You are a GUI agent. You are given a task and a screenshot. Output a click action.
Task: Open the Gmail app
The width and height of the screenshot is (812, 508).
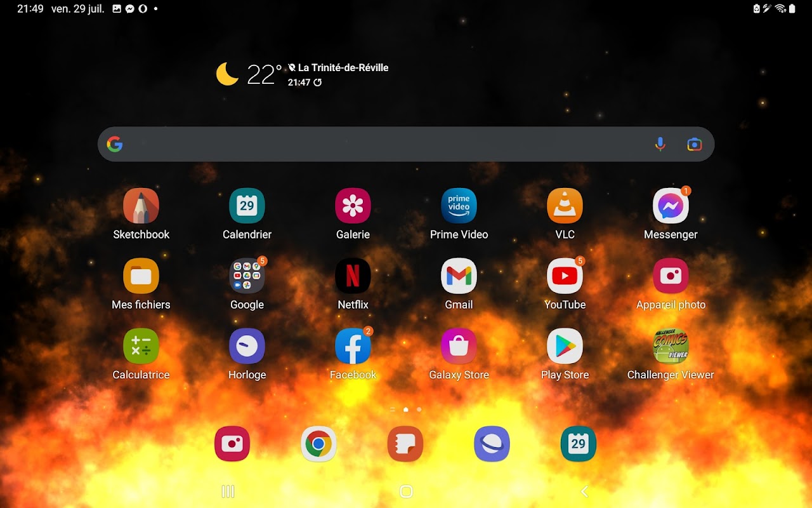[x=459, y=276]
